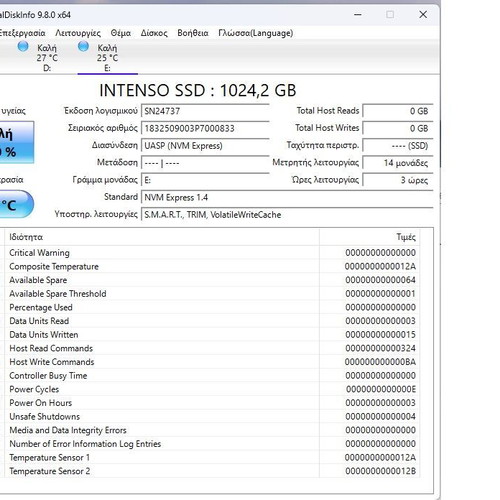
Task: Click the rotation rate field (SSD)
Action: (x=398, y=146)
